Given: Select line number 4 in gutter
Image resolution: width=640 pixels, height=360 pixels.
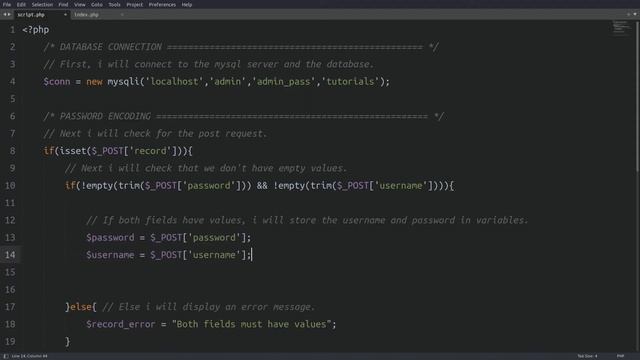Looking at the screenshot, I should click(12, 82).
